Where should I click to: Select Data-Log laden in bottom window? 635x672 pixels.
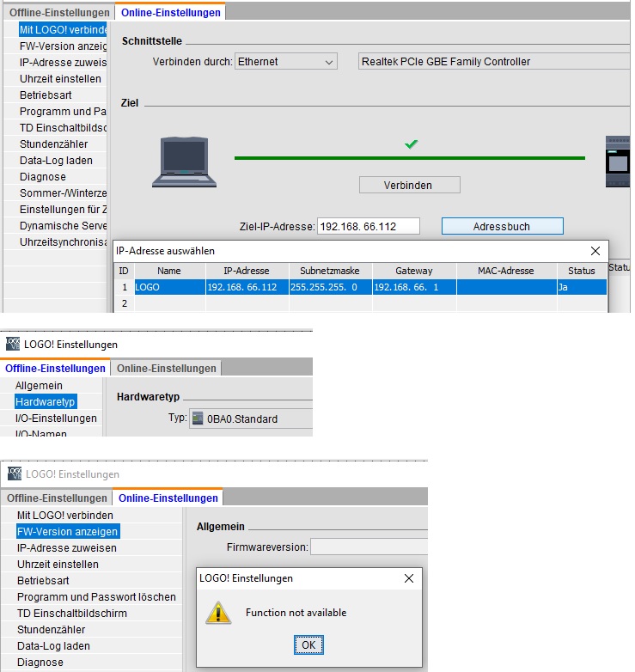(53, 645)
